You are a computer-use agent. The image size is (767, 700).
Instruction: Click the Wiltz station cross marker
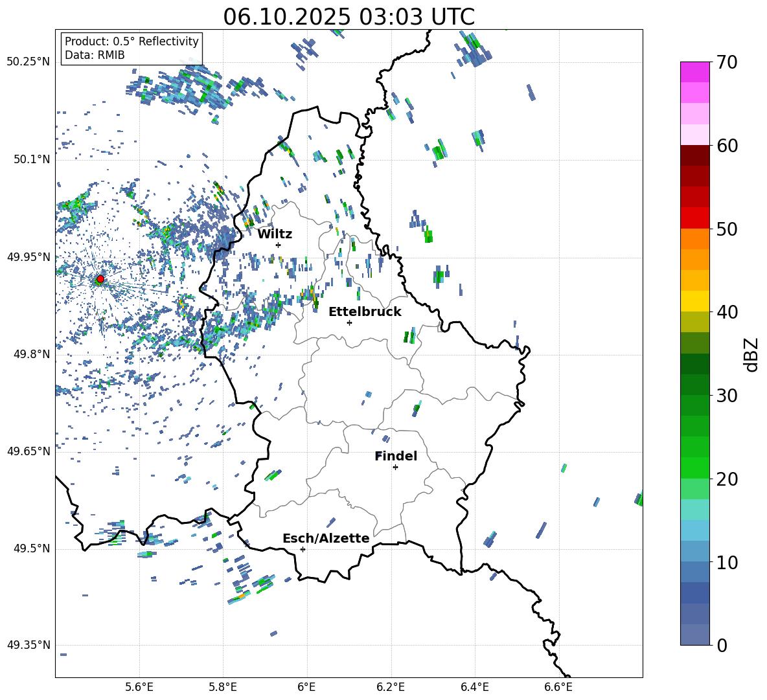coord(279,245)
